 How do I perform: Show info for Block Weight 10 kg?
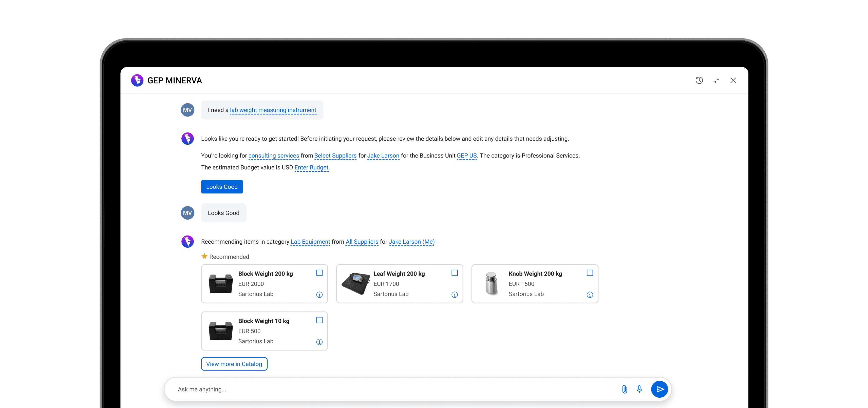click(319, 342)
